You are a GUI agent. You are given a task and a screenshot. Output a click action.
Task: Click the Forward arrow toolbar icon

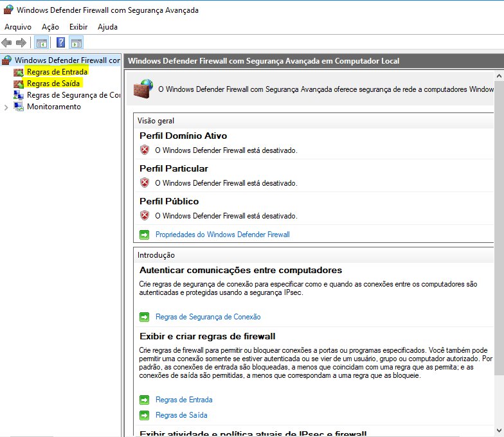click(21, 42)
